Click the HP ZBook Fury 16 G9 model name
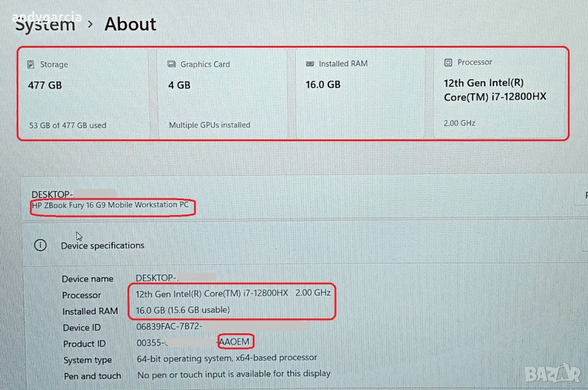588x390 pixels. [x=113, y=205]
